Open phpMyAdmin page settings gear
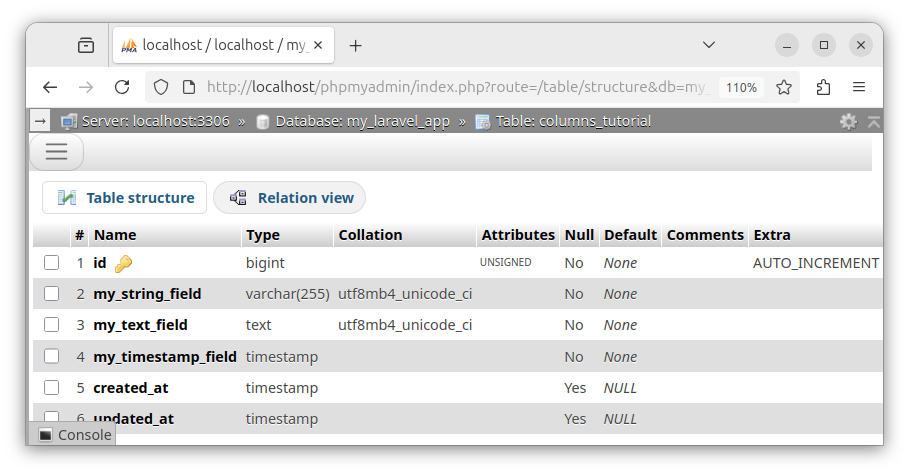 click(848, 121)
